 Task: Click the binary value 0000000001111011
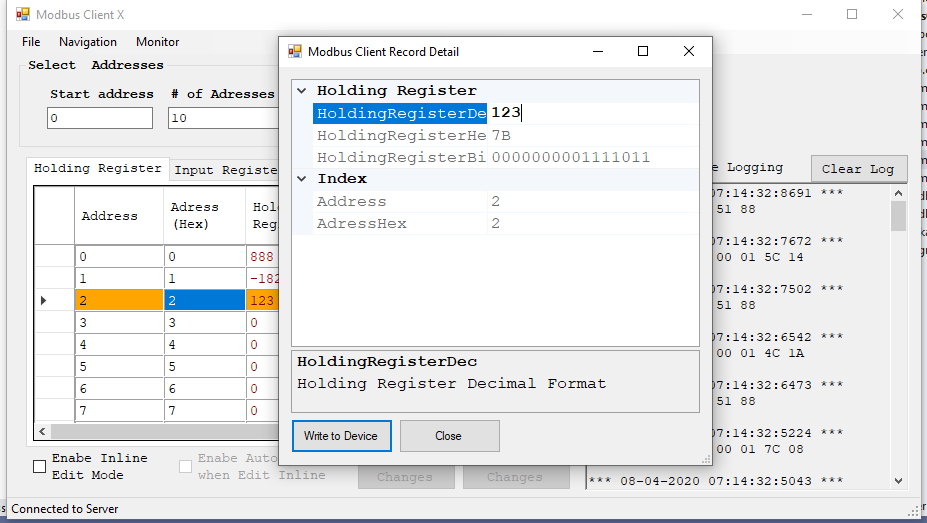tap(571, 157)
